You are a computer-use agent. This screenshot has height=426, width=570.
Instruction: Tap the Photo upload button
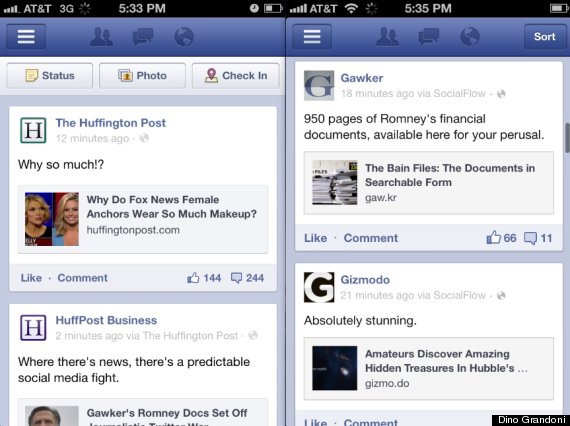[x=142, y=76]
